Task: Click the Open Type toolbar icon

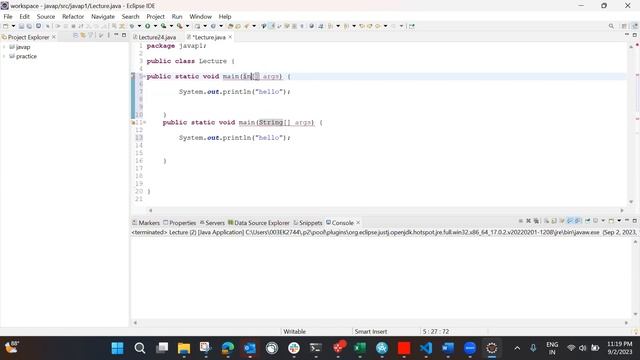Action: (230, 26)
